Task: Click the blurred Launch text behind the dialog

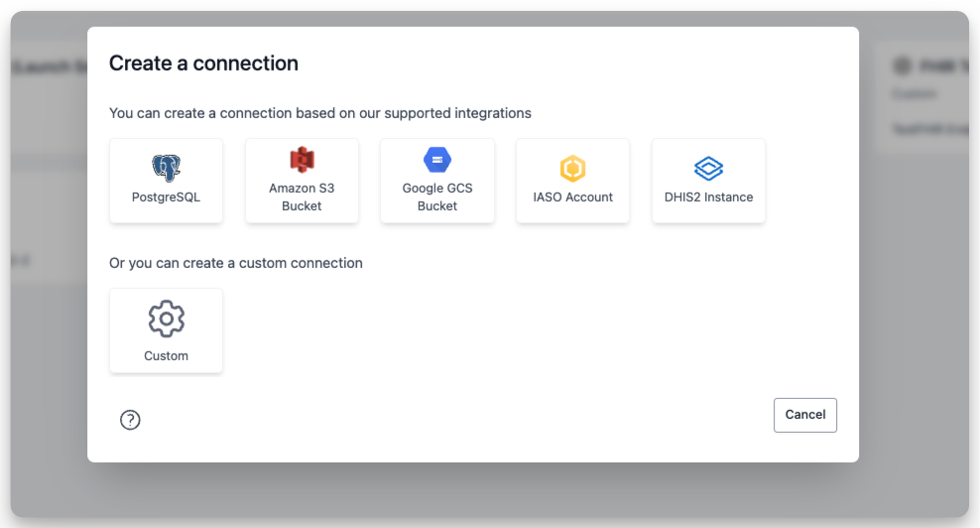Action: tap(45, 66)
